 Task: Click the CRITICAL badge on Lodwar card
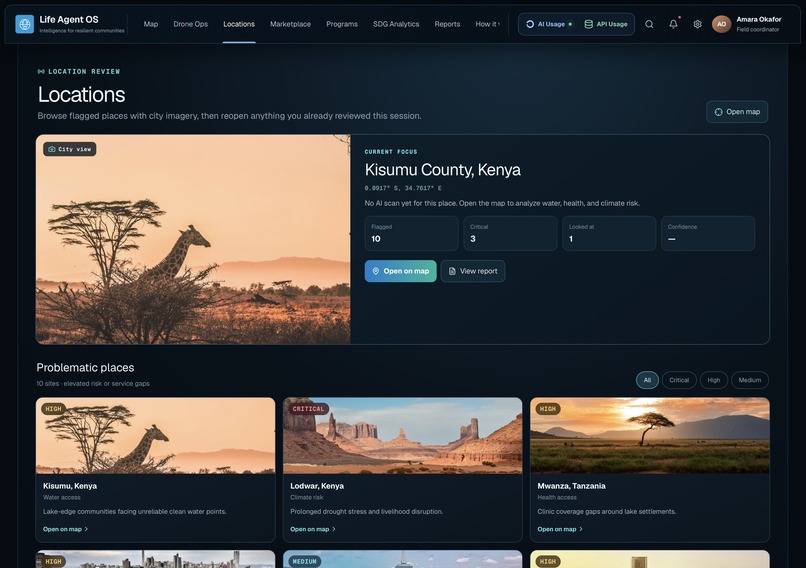click(308, 409)
